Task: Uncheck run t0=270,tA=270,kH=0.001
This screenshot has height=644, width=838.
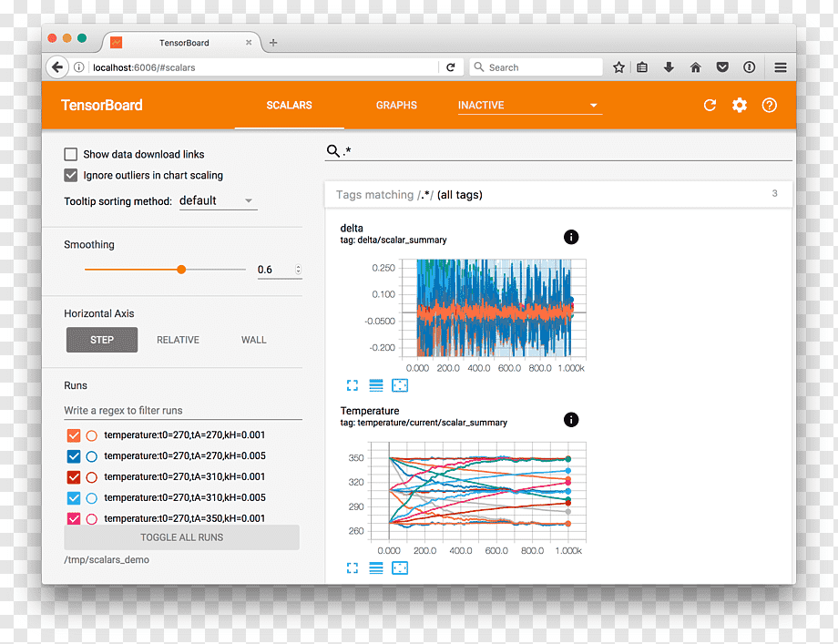Action: point(74,435)
